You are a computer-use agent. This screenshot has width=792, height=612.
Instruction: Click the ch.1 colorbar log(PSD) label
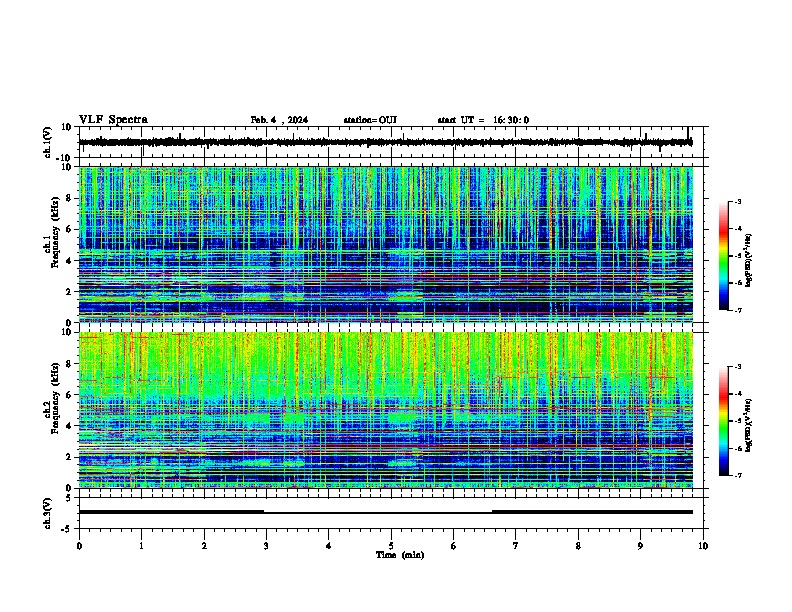(x=748, y=261)
